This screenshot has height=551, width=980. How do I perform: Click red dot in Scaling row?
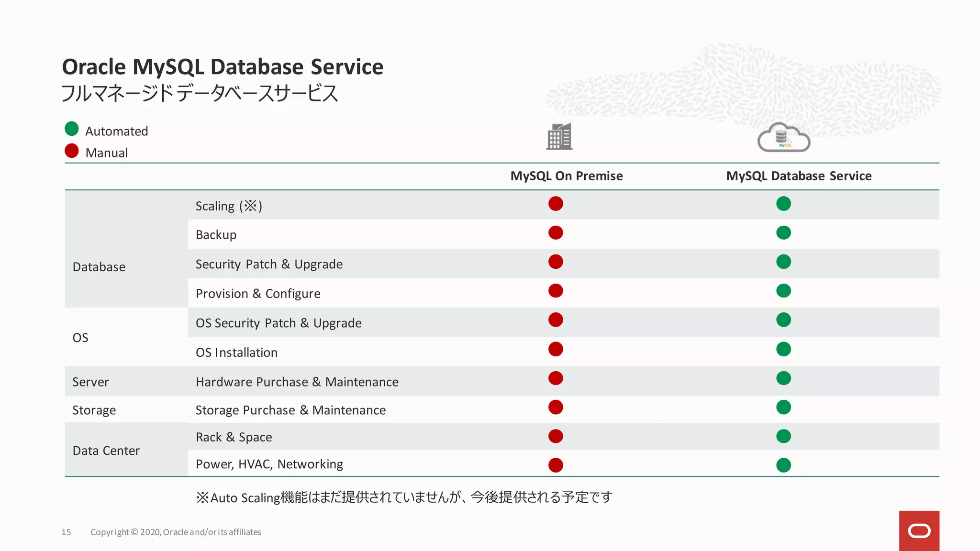pos(556,204)
